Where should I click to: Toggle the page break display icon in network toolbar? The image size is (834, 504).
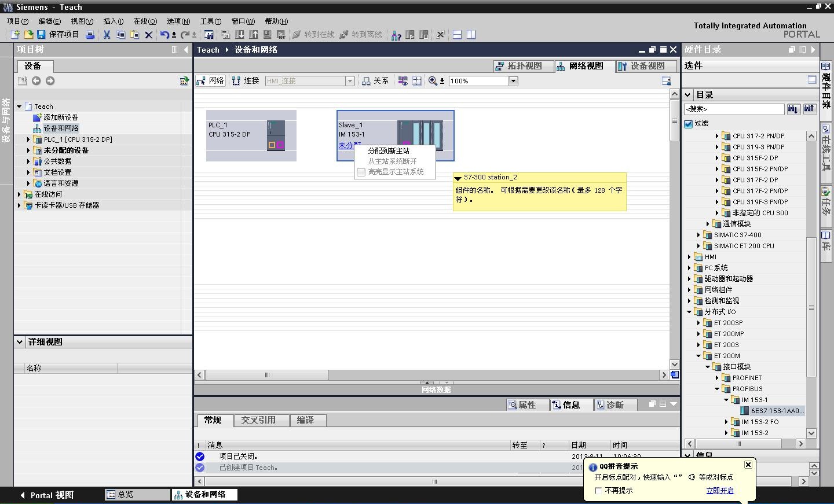[x=416, y=81]
